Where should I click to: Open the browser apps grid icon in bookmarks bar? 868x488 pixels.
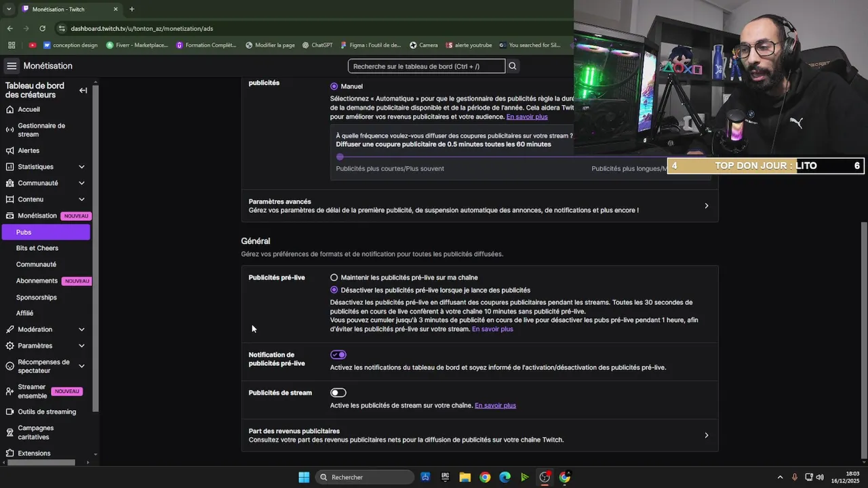tap(12, 45)
